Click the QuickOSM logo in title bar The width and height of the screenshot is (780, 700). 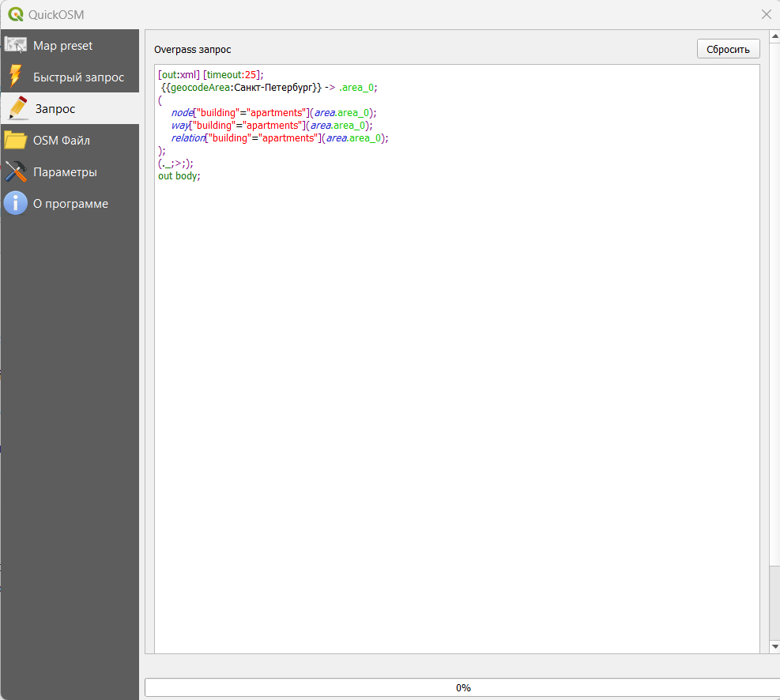pyautogui.click(x=15, y=14)
